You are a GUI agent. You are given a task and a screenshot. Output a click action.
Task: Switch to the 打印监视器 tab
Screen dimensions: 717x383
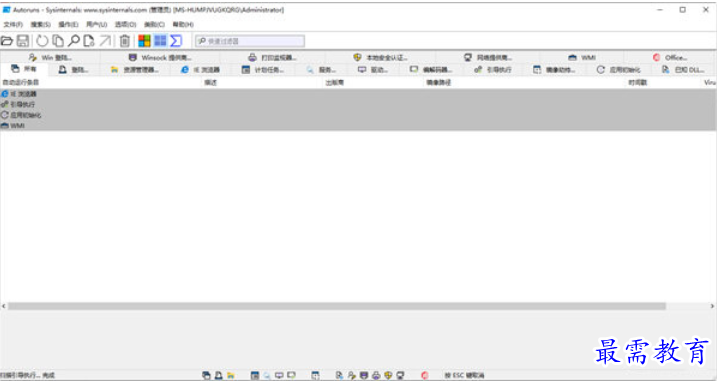click(x=273, y=58)
